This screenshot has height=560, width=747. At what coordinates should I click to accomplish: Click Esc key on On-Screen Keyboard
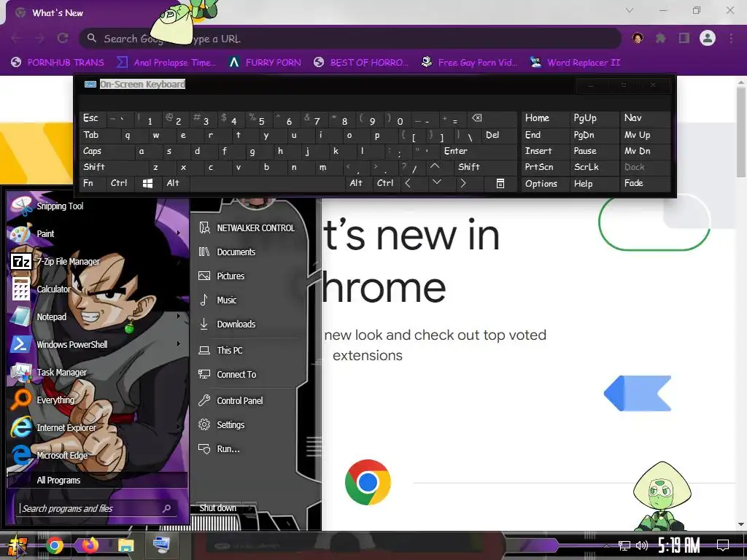pyautogui.click(x=92, y=118)
